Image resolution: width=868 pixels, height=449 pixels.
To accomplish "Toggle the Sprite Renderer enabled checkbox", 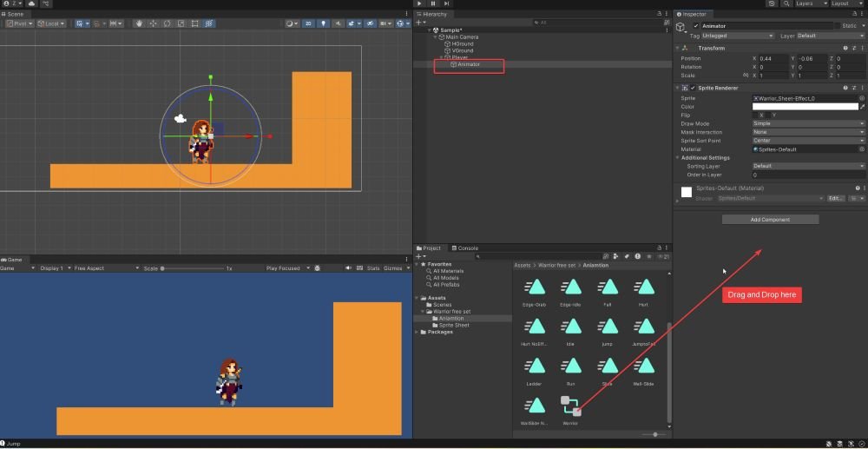I will click(x=693, y=88).
